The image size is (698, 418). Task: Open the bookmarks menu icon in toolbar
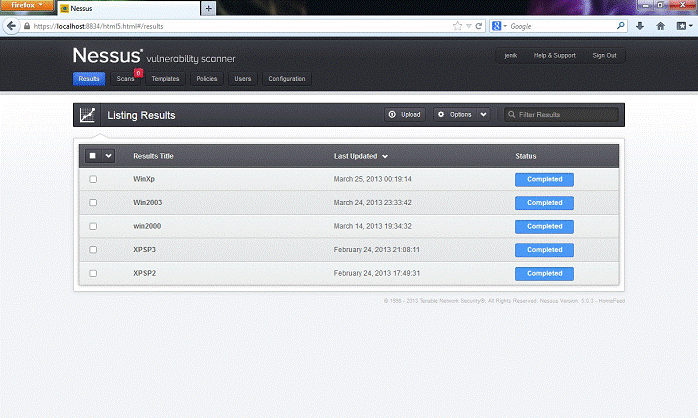coord(682,26)
